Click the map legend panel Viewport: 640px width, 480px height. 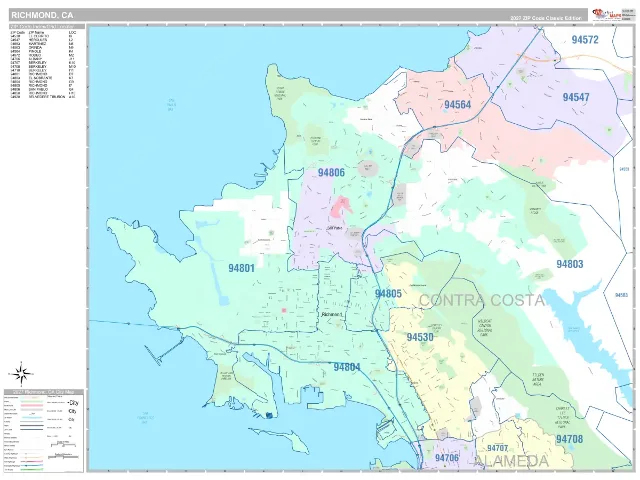(44, 431)
